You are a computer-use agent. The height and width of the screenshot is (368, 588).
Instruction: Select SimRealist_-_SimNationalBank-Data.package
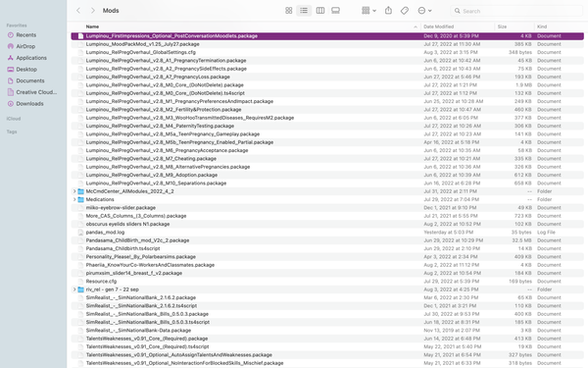[327, 331]
